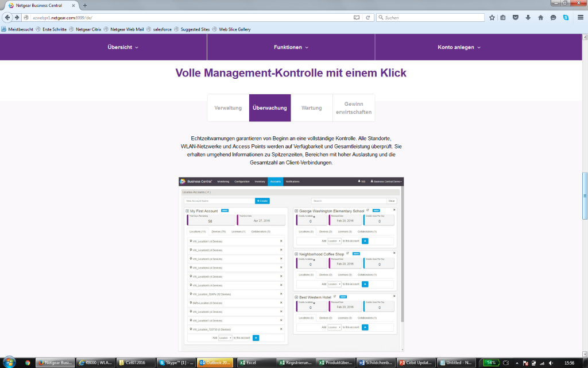This screenshot has width=588, height=368.
Task: Open a new browser tab
Action: 85,6
